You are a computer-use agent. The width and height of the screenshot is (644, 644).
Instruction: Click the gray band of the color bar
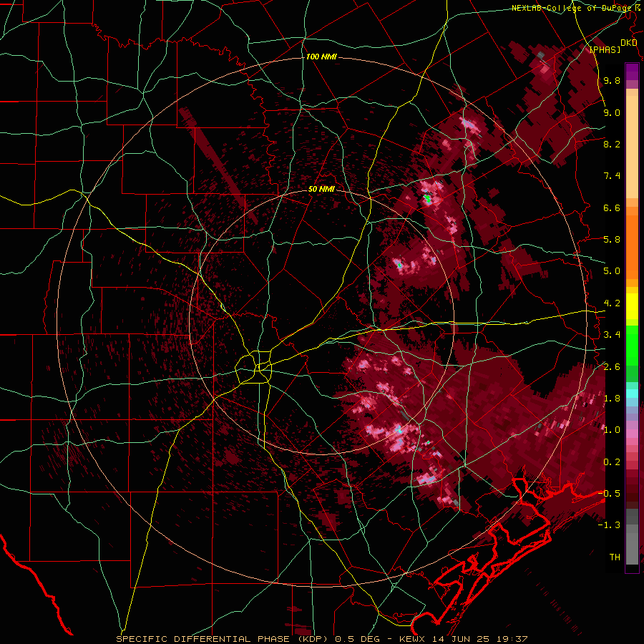pos(632,537)
